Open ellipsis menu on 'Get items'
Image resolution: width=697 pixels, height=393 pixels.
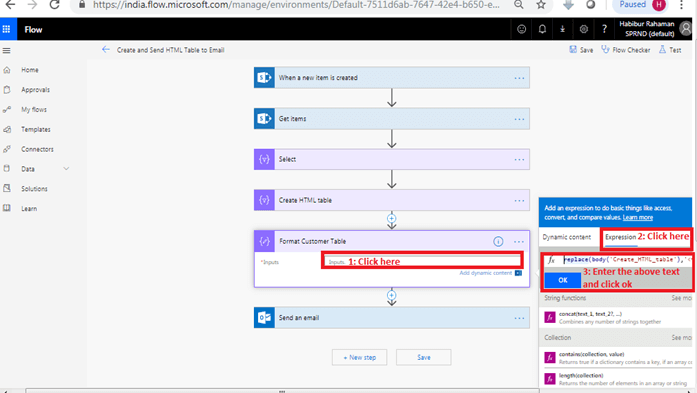[519, 119]
